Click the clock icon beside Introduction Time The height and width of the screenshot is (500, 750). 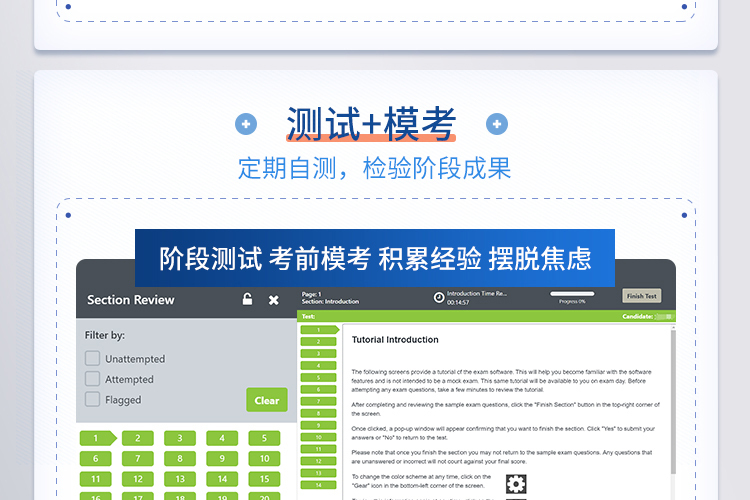[439, 296]
